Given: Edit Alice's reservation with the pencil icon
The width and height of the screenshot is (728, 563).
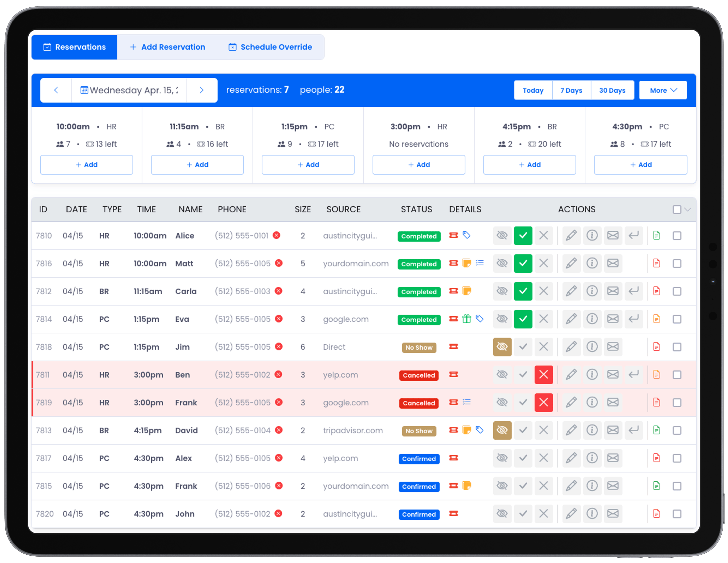Looking at the screenshot, I should (x=571, y=236).
